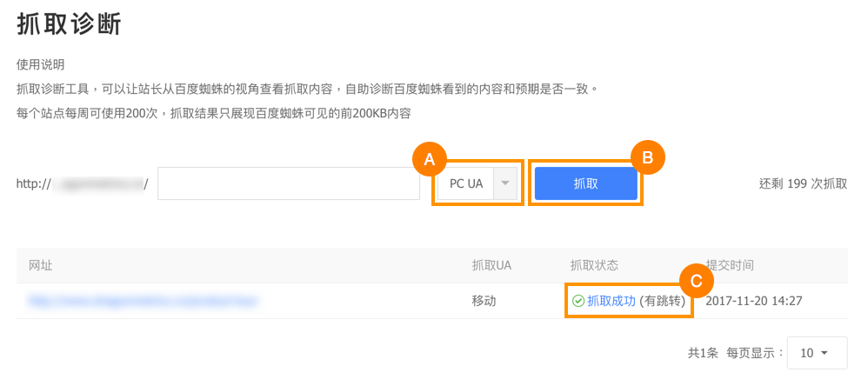This screenshot has width=868, height=386.
Task: Click the 网址 column header
Action: (x=41, y=265)
